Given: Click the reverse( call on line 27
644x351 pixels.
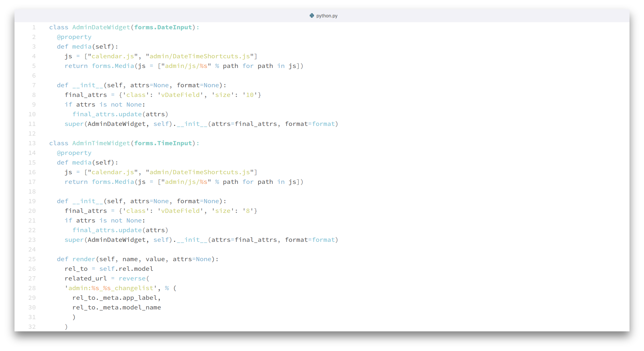Looking at the screenshot, I should pos(134,279).
